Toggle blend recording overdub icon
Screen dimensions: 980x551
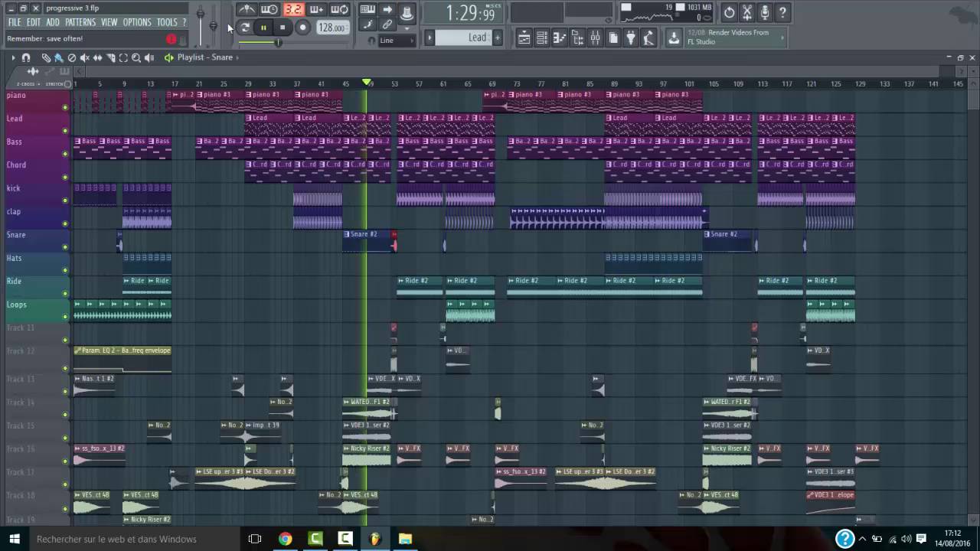pyautogui.click(x=316, y=10)
